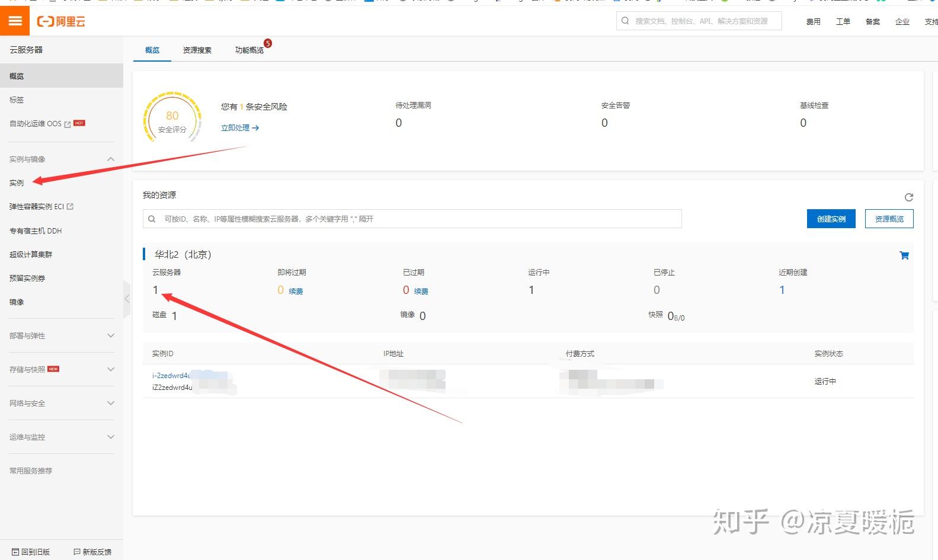Image resolution: width=938 pixels, height=560 pixels.
Task: Click the 云服务器 count of 1
Action: pos(155,290)
